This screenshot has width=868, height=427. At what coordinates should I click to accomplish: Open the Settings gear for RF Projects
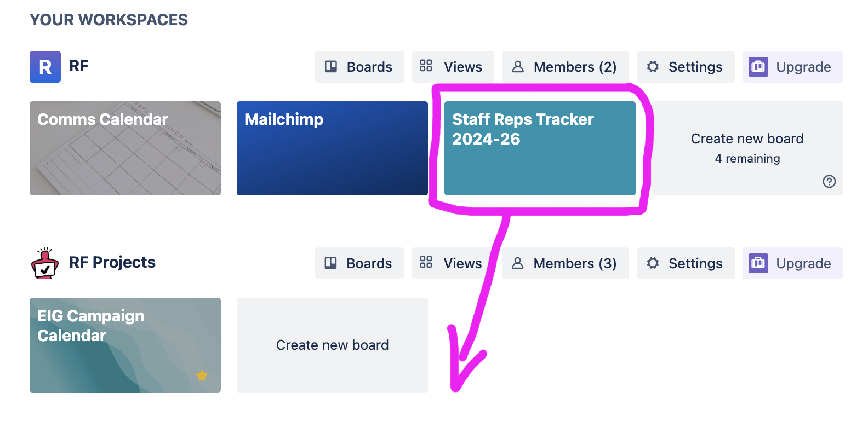click(653, 263)
